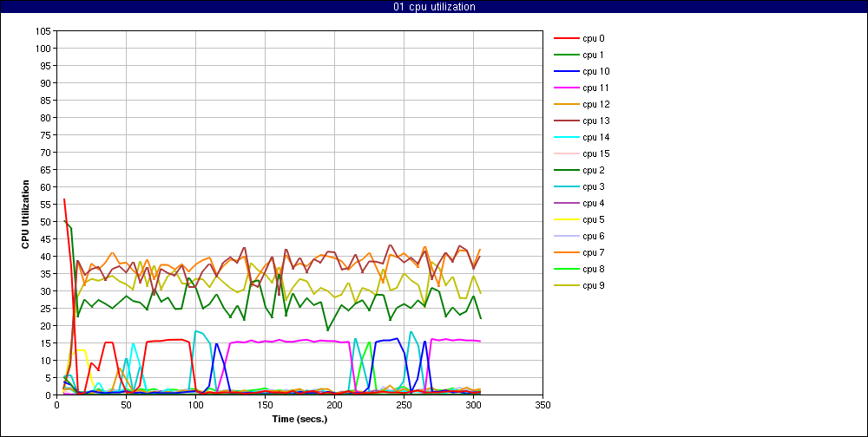868x437 pixels.
Task: Click the y-axis value 25
Action: [47, 309]
